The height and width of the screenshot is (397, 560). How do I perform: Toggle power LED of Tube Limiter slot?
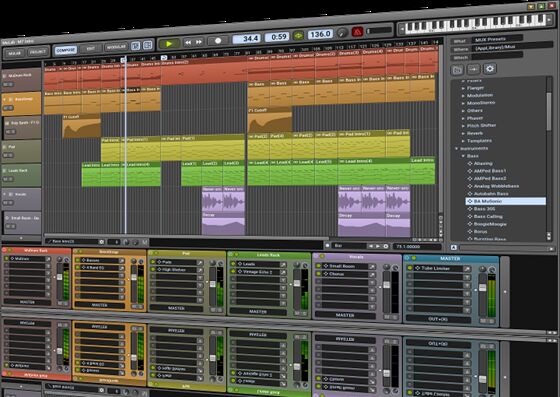pos(410,268)
